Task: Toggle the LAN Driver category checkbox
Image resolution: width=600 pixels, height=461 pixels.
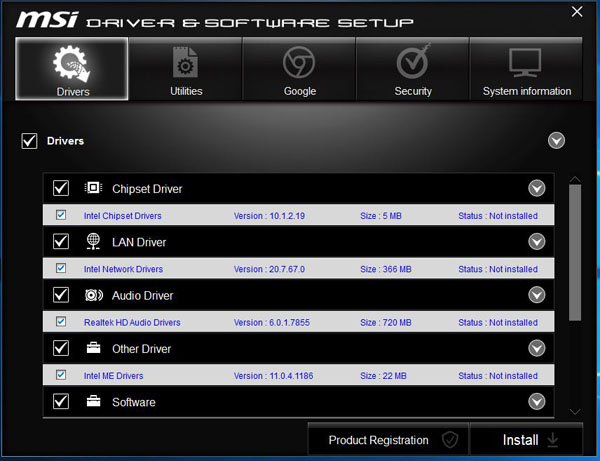Action: [61, 241]
